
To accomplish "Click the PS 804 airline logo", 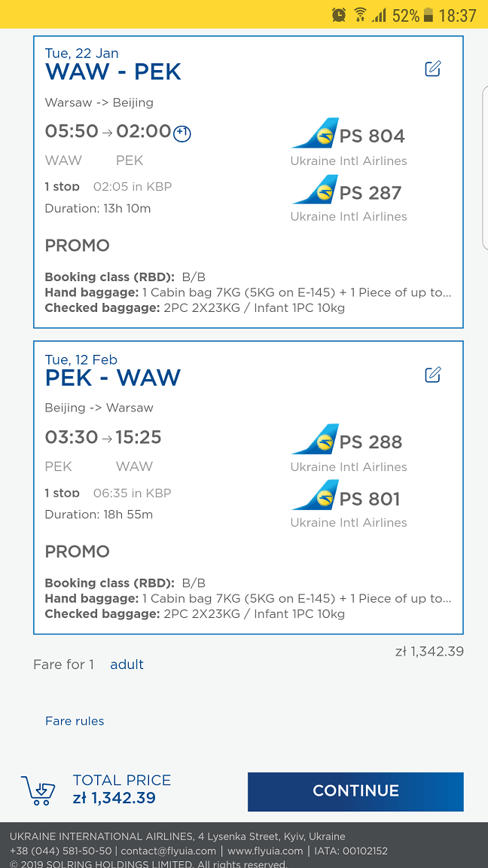I will pos(315,133).
